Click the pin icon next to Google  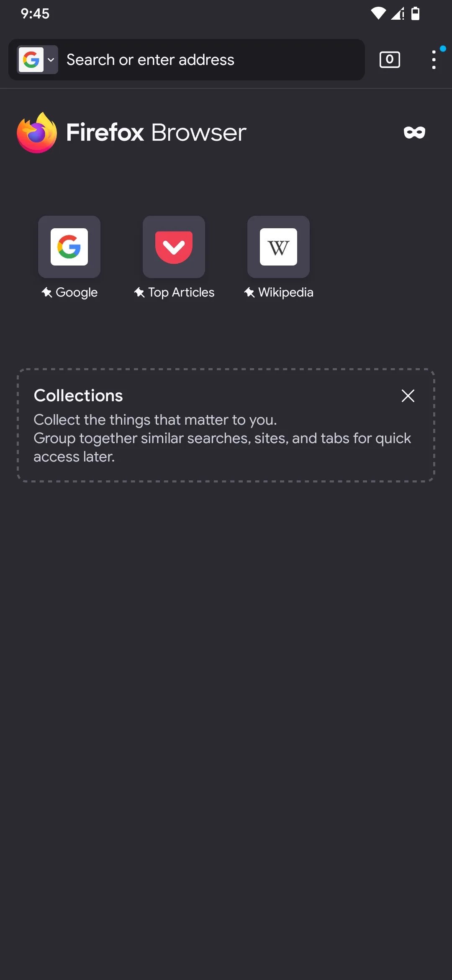[x=47, y=292]
